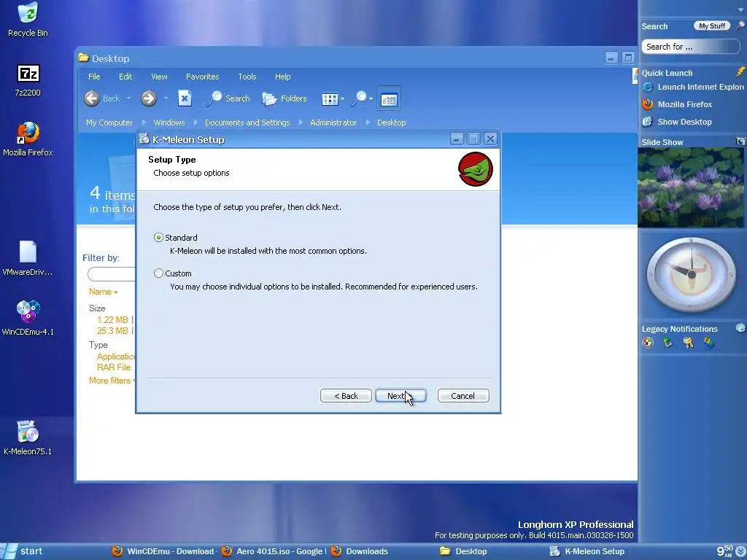The width and height of the screenshot is (747, 560).
Task: Filter by RAR File type
Action: click(113, 367)
